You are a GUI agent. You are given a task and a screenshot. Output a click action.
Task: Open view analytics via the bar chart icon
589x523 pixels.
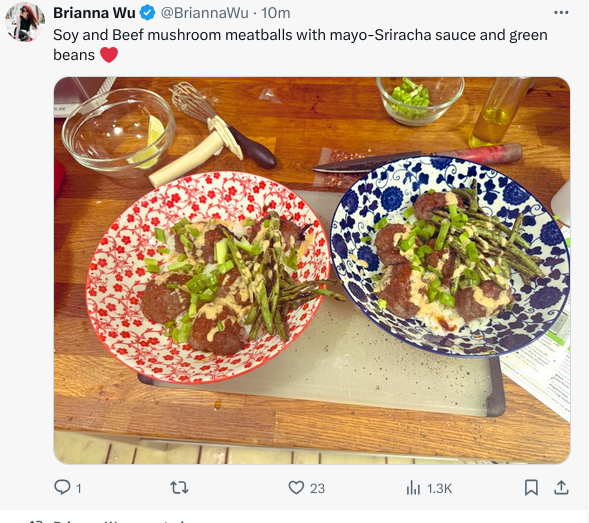tap(413, 488)
